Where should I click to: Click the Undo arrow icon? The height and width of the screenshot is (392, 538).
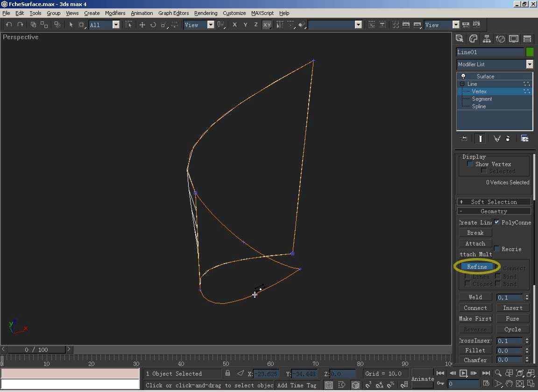9,25
